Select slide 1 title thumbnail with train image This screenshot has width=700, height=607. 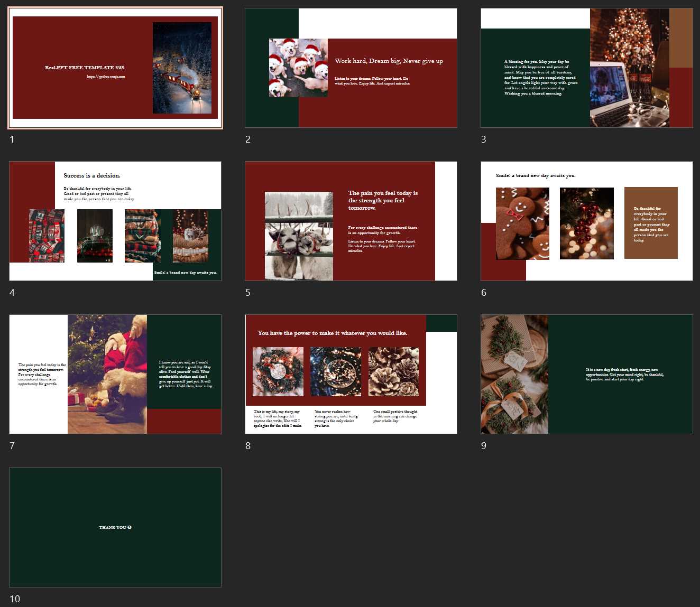click(x=115, y=68)
